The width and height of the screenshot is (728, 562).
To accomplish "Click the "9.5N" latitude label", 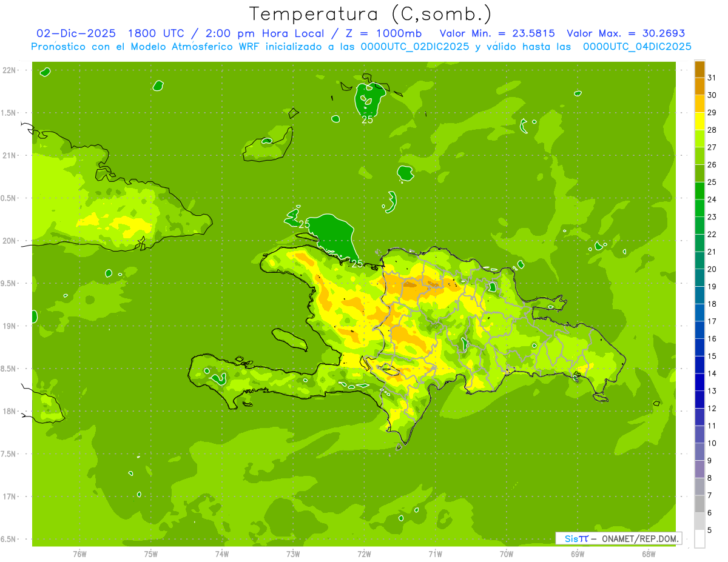I will pos(9,283).
